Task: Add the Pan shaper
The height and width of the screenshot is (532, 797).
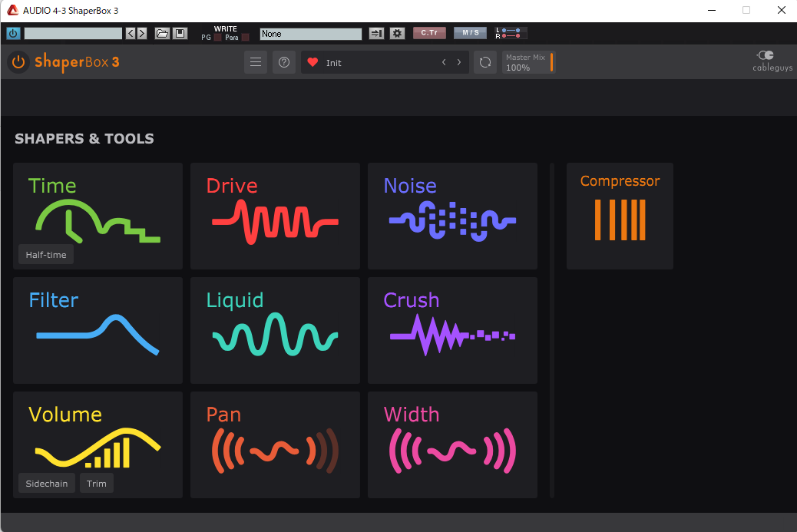Action: click(275, 444)
